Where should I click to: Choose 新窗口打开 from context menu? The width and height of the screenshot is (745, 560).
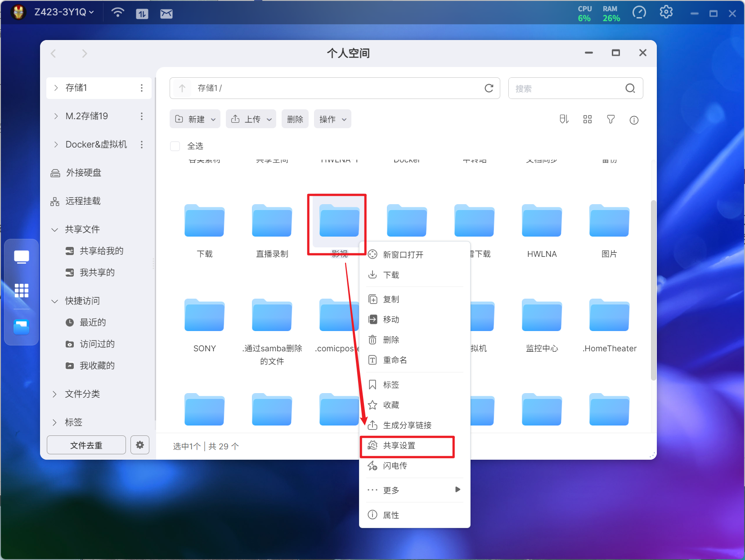(x=415, y=255)
